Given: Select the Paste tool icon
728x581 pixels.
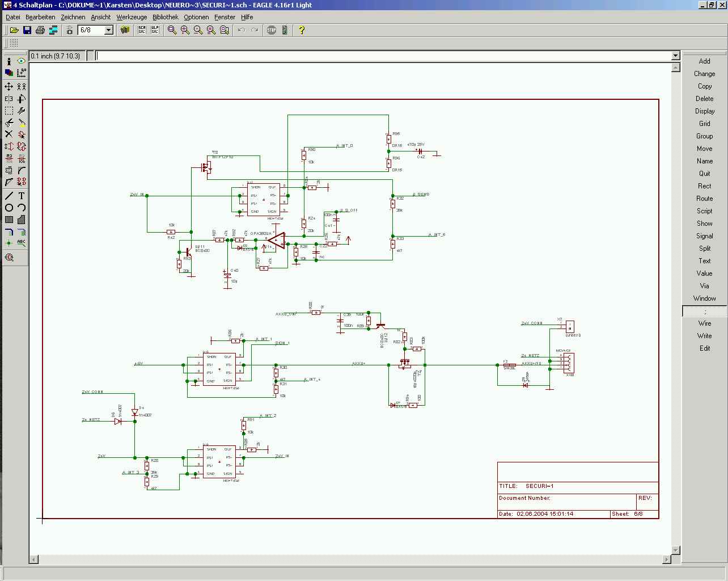Looking at the screenshot, I should click(22, 123).
